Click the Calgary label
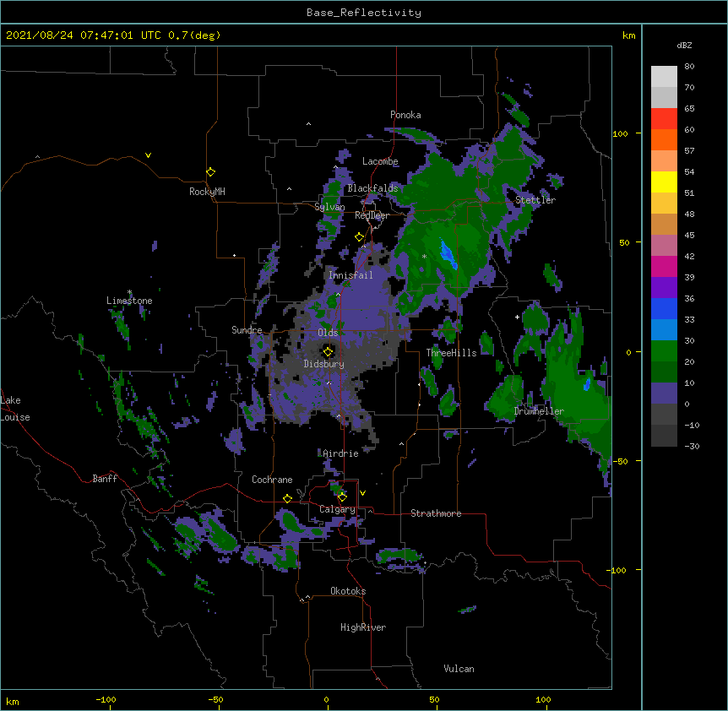The width and height of the screenshot is (728, 711). pos(337,509)
